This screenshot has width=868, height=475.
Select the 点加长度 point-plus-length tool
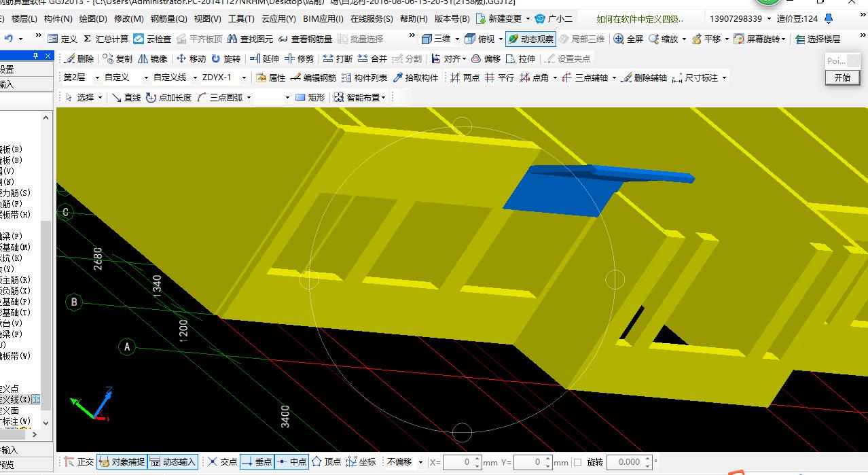(x=168, y=97)
